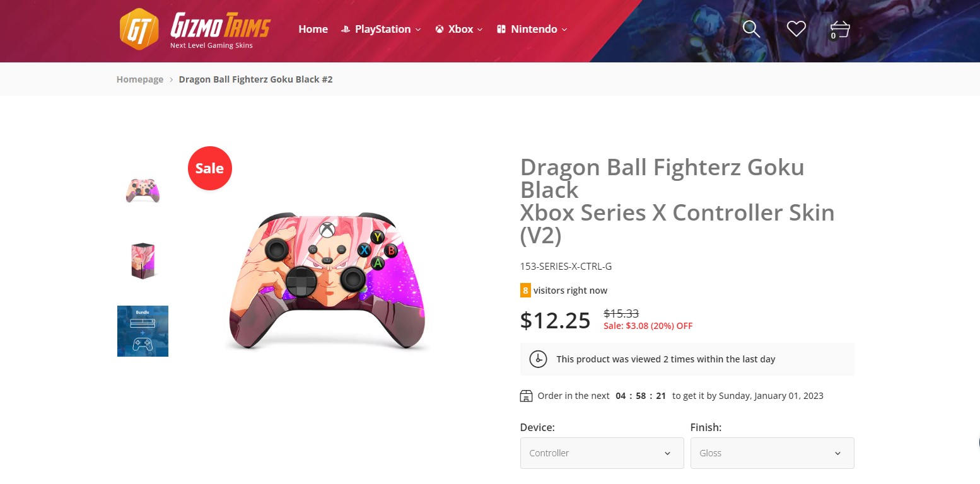980x484 pixels.
Task: Expand the PlayStation menu
Action: (x=382, y=29)
